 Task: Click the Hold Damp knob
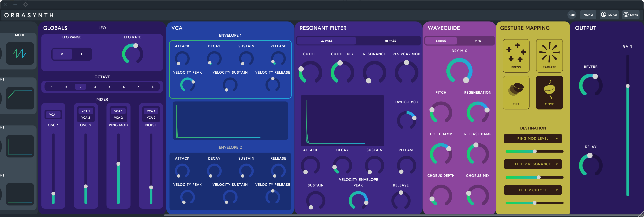(x=441, y=154)
